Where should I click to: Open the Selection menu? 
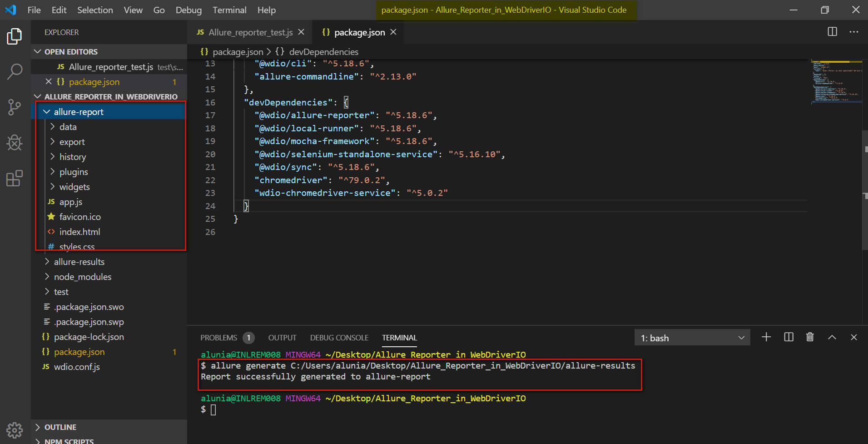pos(95,10)
